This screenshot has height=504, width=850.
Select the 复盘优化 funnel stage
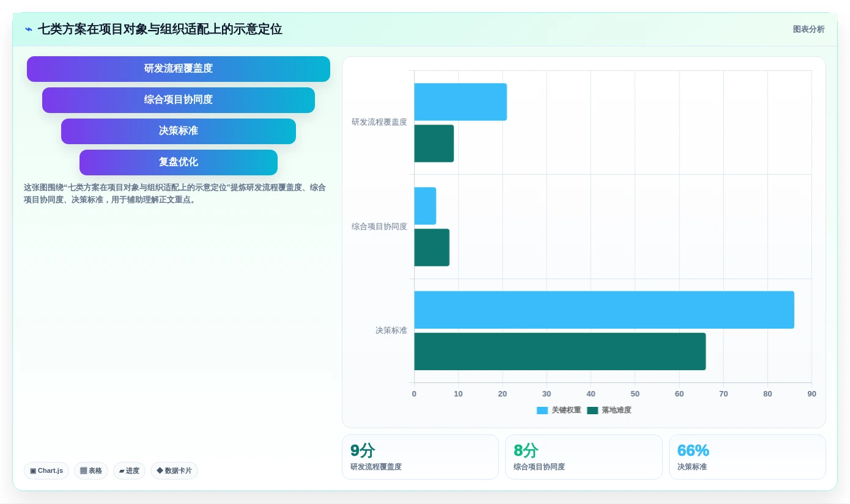(x=179, y=163)
